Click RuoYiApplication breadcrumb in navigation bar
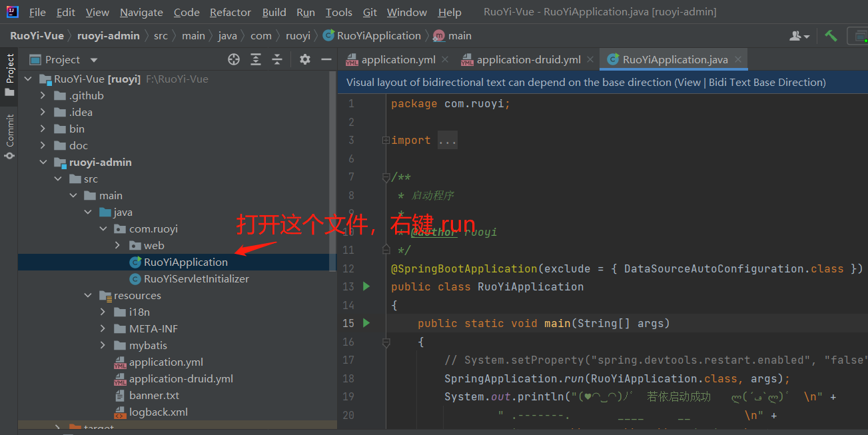Viewport: 868px width, 435px height. [372, 35]
